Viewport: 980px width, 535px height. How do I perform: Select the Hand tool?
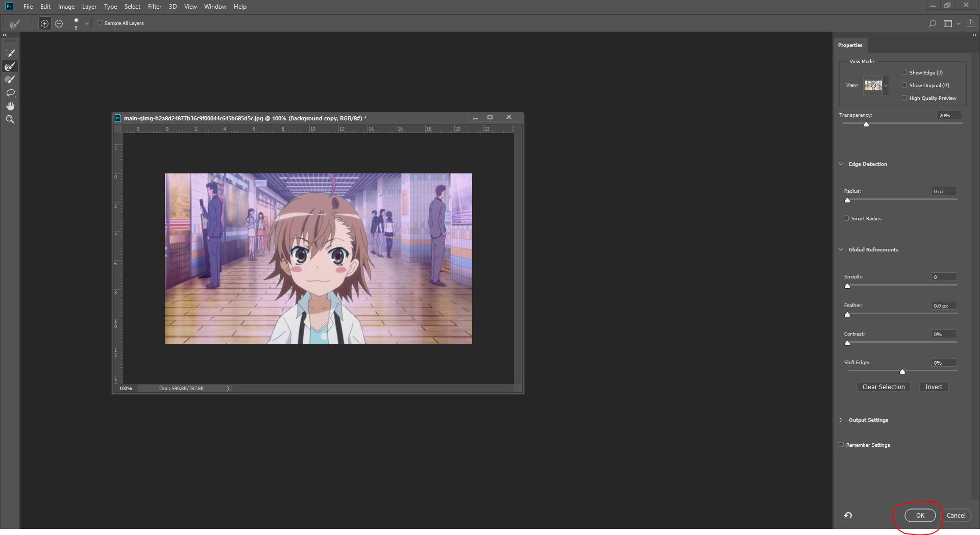tap(10, 106)
